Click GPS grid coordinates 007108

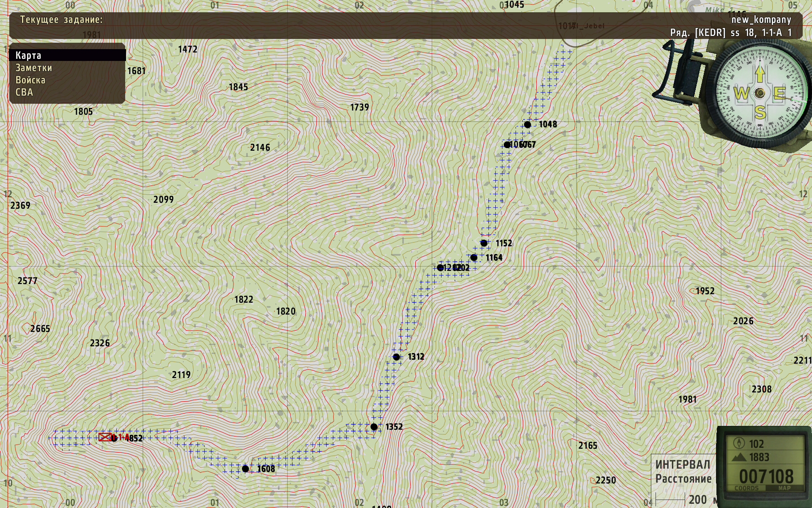pos(766,477)
